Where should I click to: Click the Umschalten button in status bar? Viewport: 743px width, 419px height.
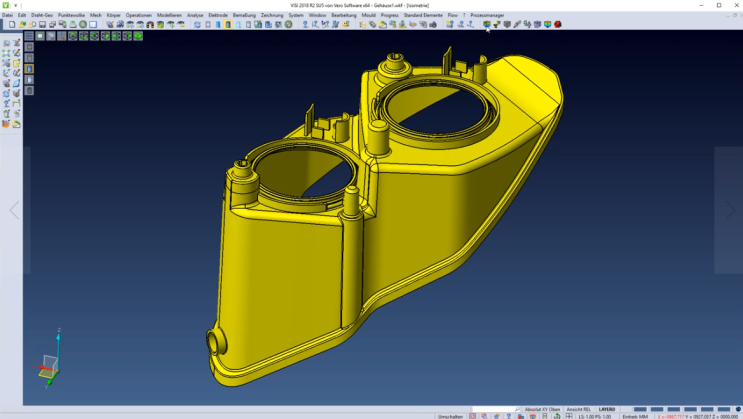(450, 416)
